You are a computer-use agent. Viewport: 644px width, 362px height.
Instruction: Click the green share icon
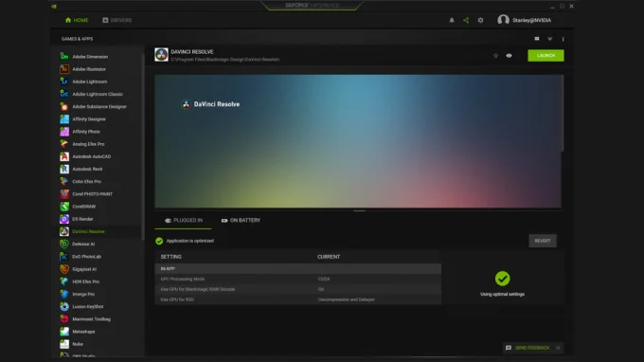tap(466, 20)
